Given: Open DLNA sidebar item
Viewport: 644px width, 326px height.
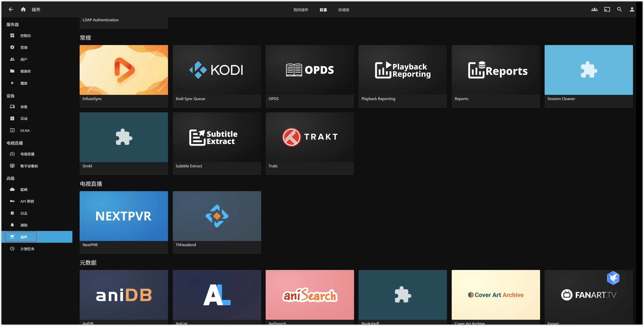Looking at the screenshot, I should coord(37,130).
